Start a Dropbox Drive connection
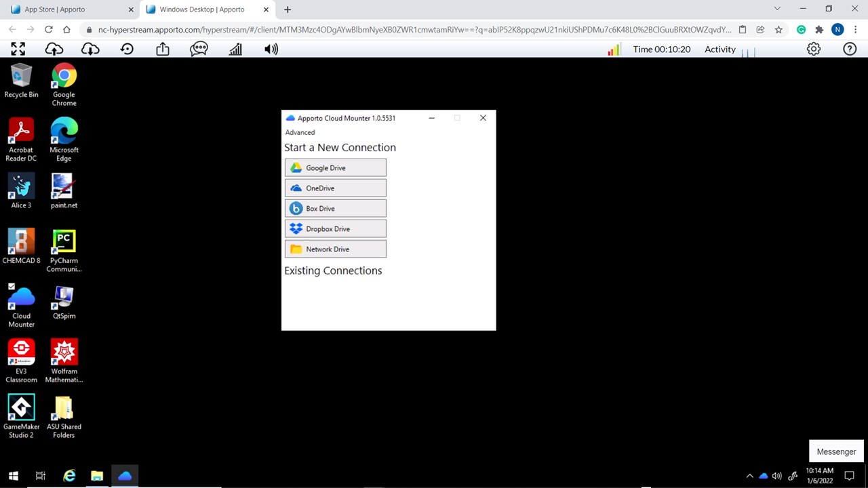The image size is (868, 488). tap(336, 228)
